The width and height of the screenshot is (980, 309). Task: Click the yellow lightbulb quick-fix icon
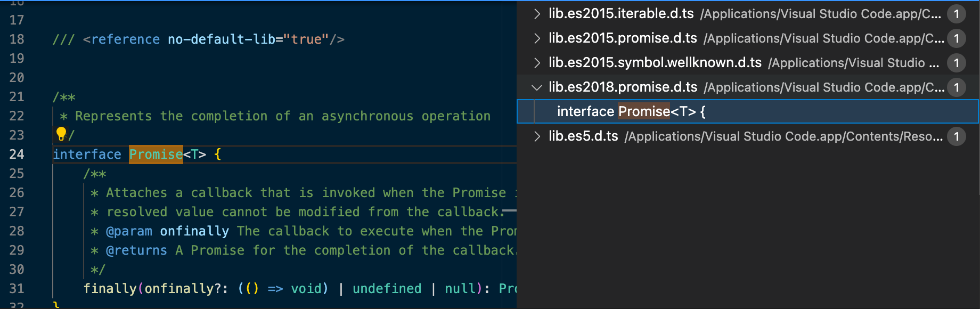(x=61, y=134)
